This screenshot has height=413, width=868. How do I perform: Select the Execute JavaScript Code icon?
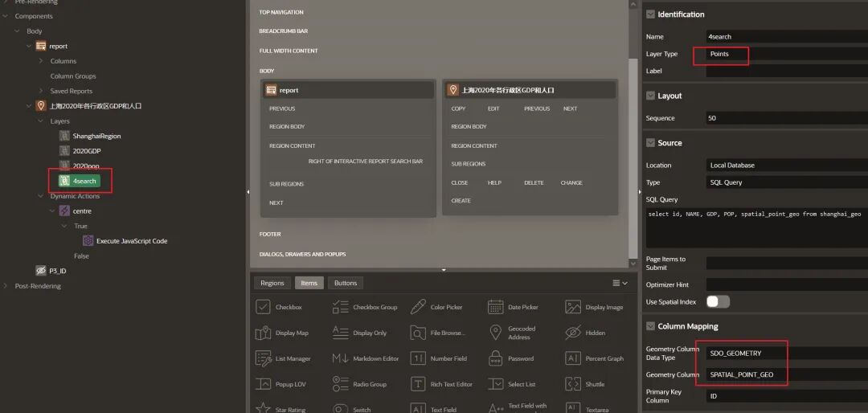(x=88, y=241)
